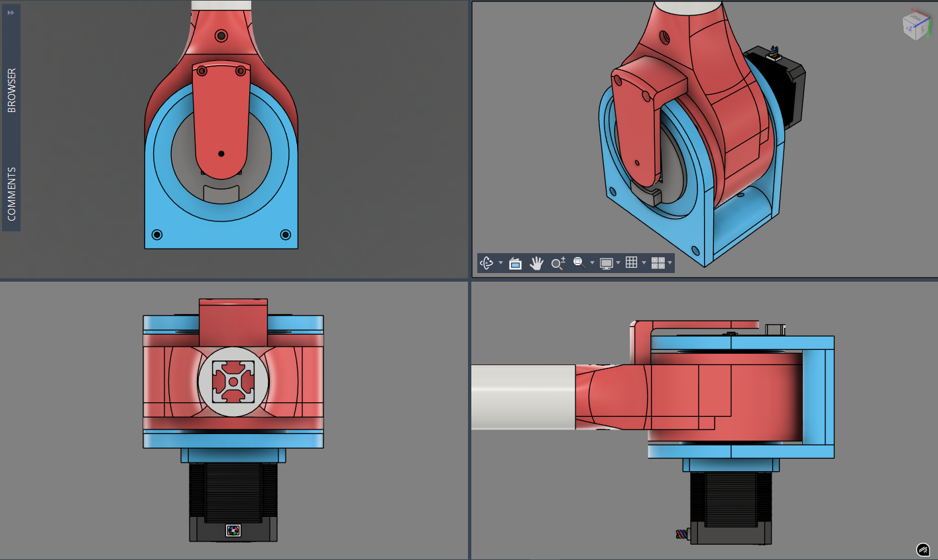Expand the Zoom Window options arrow

click(592, 263)
